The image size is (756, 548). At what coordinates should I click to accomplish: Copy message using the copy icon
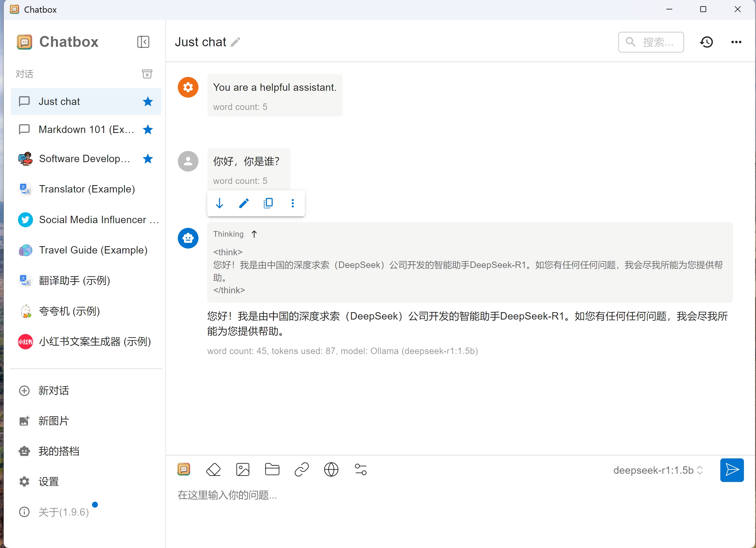(268, 203)
